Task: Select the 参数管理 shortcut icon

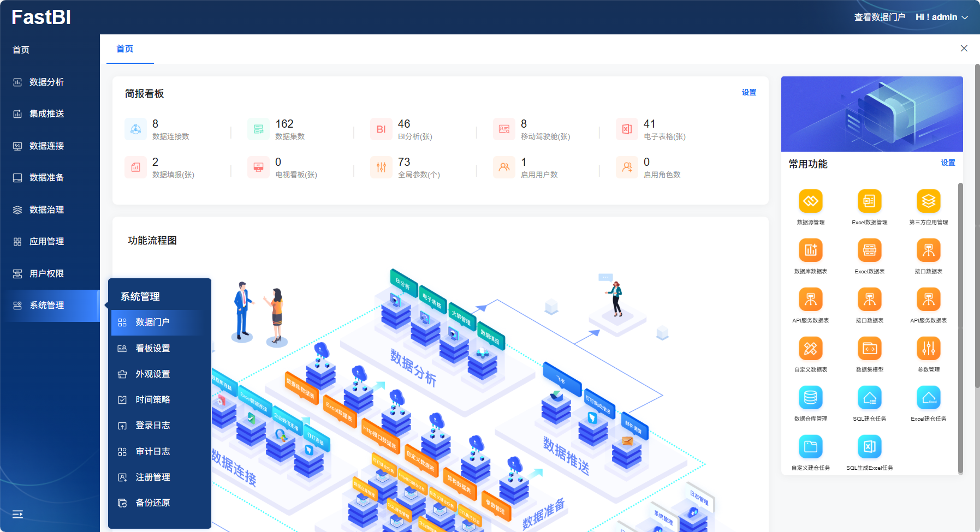Action: click(x=928, y=349)
